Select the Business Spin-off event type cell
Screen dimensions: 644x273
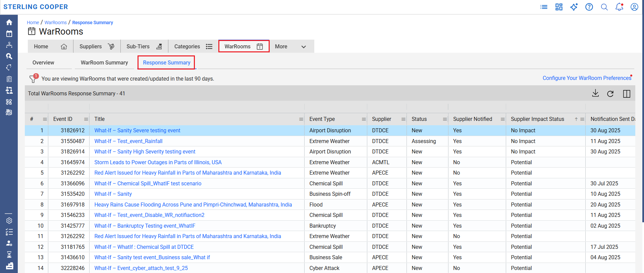pos(335,194)
